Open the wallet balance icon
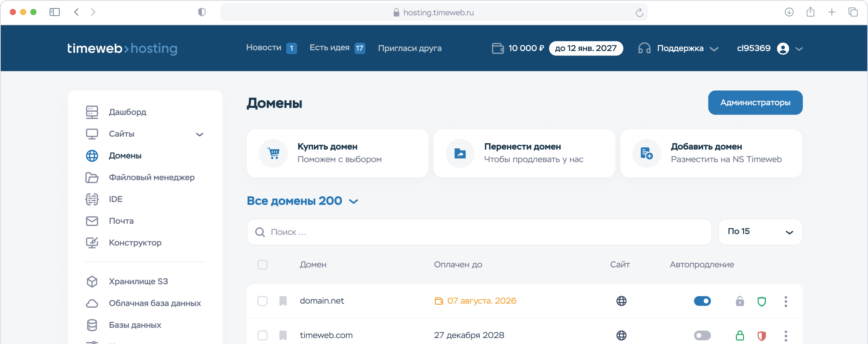This screenshot has width=868, height=344. coord(498,48)
